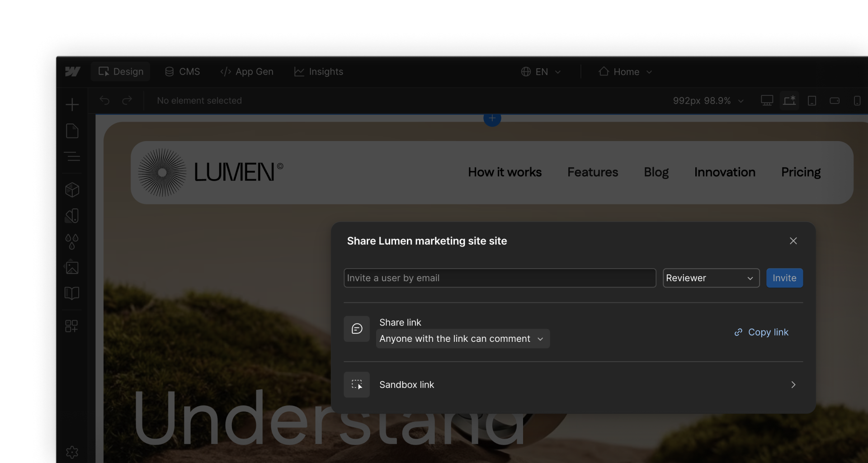Click the invite email input field
The height and width of the screenshot is (463, 868).
point(499,278)
